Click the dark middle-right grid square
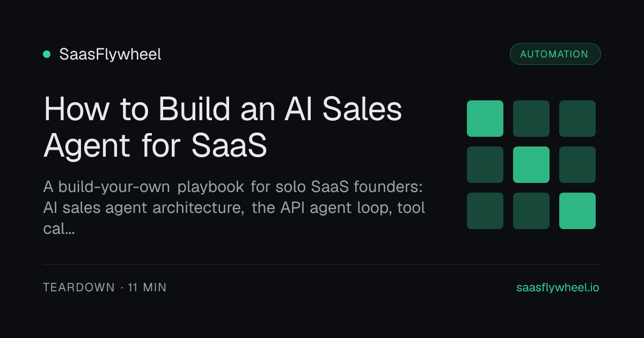The height and width of the screenshot is (338, 644). point(577,165)
